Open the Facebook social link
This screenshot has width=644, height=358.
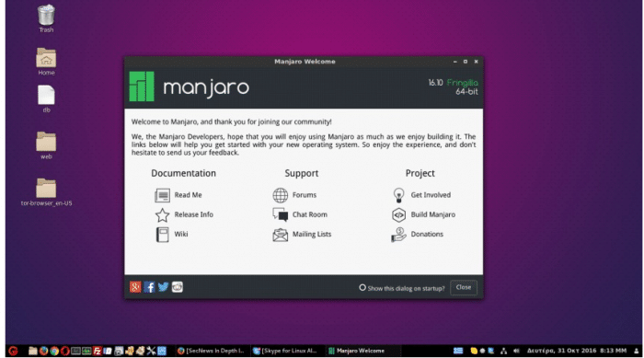point(149,287)
